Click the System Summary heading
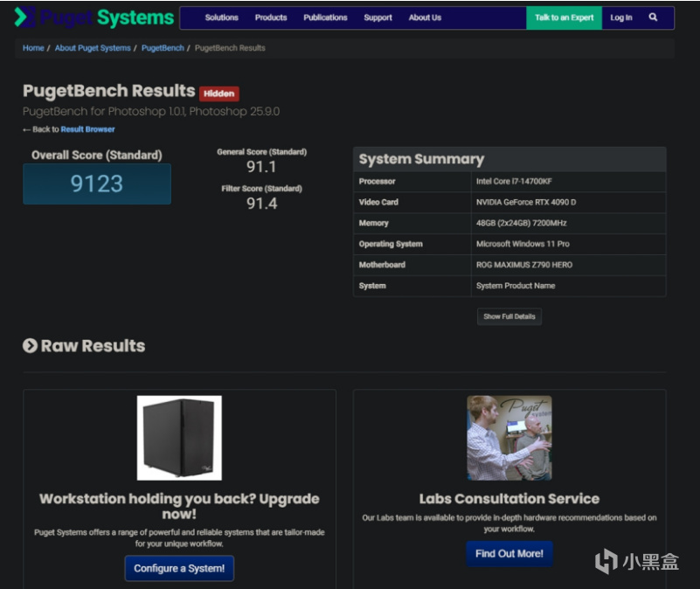This screenshot has height=589, width=700. click(x=421, y=159)
